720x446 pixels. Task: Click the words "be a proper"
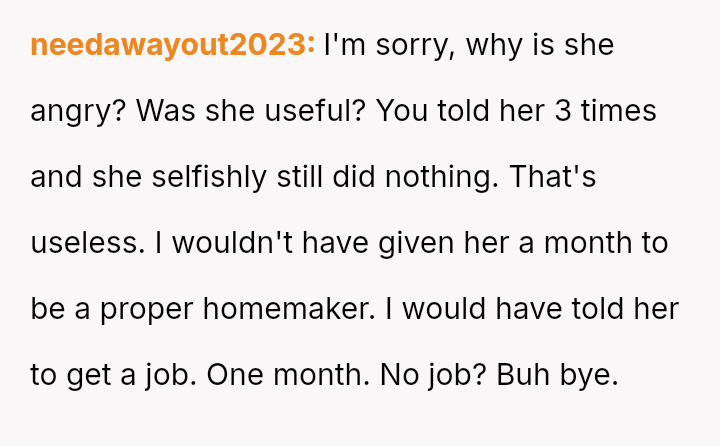click(x=112, y=309)
